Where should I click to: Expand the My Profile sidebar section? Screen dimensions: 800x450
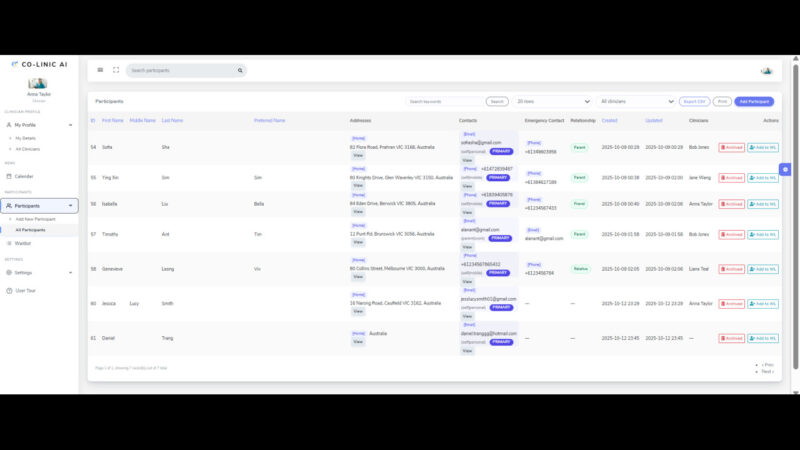39,125
